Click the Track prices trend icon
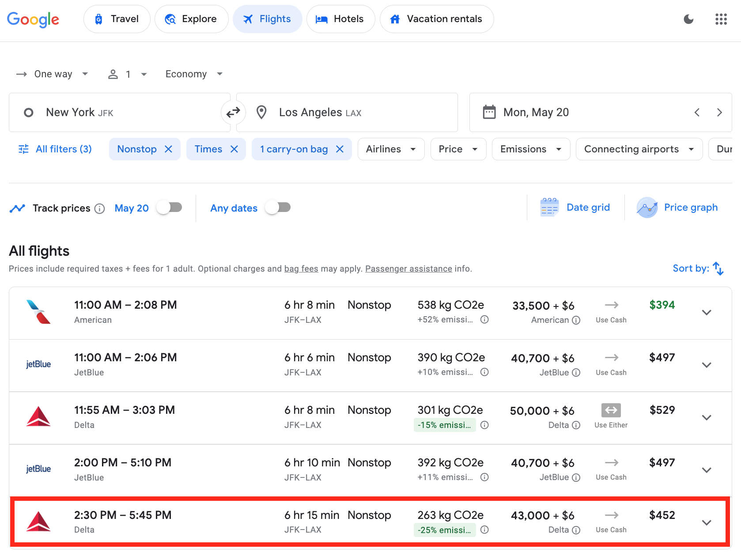This screenshot has width=741, height=560. (x=17, y=208)
